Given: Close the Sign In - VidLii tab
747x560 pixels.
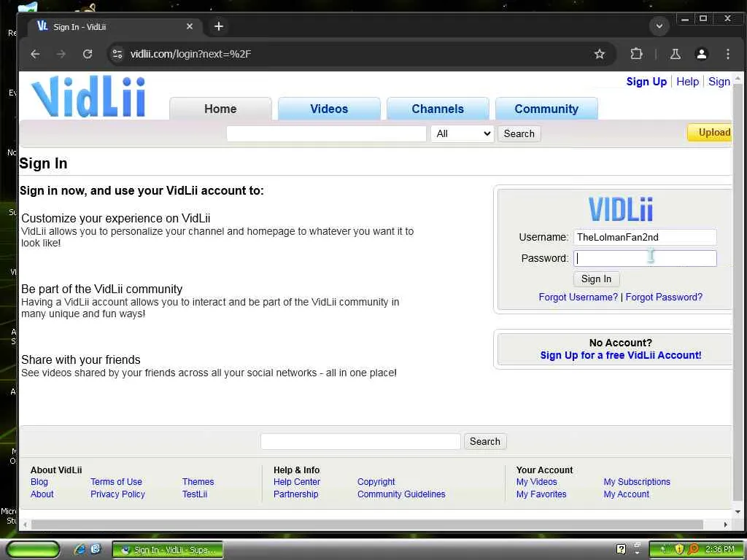Looking at the screenshot, I should 190,27.
